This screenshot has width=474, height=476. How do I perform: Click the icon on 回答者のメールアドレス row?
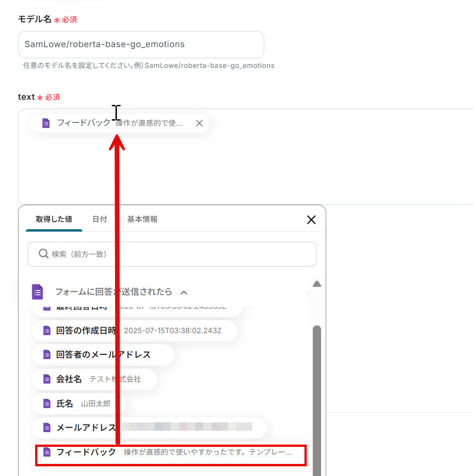[x=47, y=354]
